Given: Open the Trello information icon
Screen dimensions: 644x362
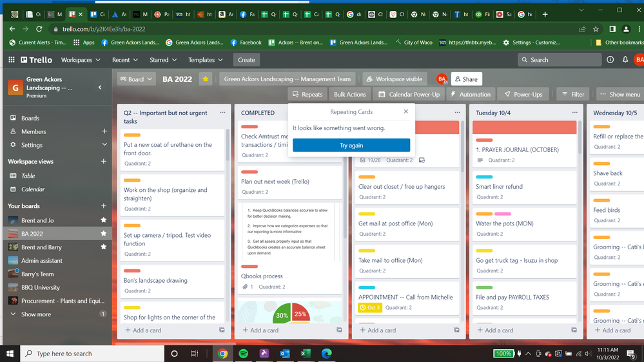Looking at the screenshot, I should 610,60.
